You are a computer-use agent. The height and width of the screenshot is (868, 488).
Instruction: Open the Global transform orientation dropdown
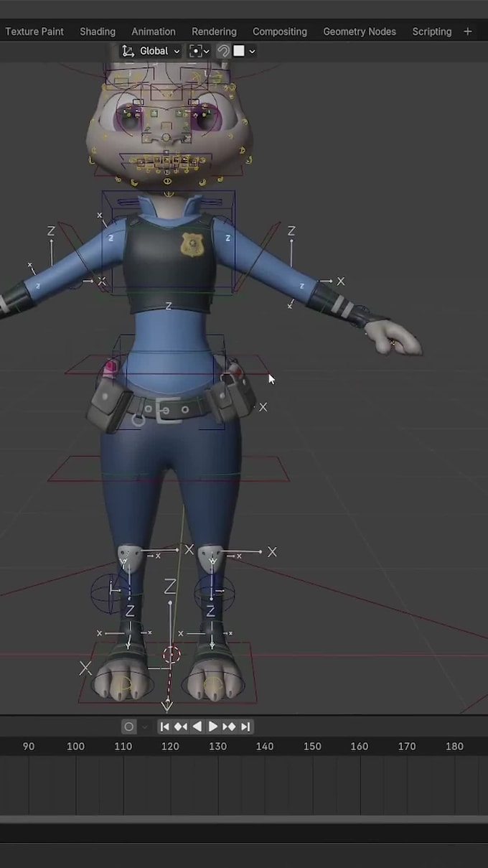pos(151,51)
